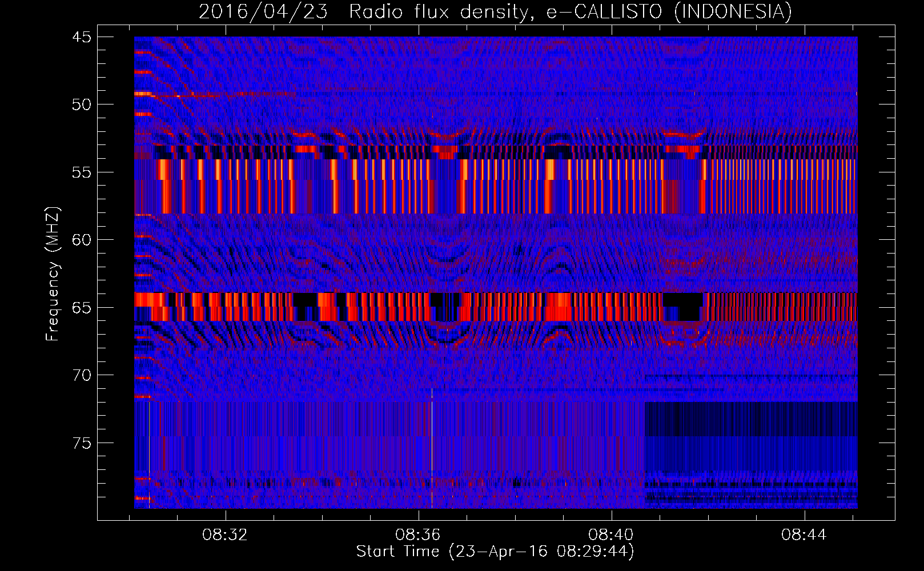Click the 'Start Time (23-Apr-16 08:29:44)' label

[495, 552]
